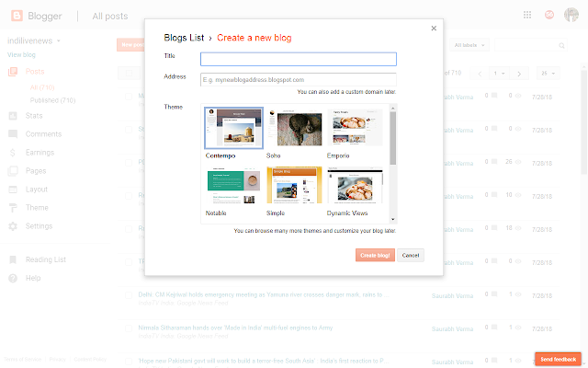
Task: Check the Nirmala Sitharaman post checkbox
Action: [129, 328]
